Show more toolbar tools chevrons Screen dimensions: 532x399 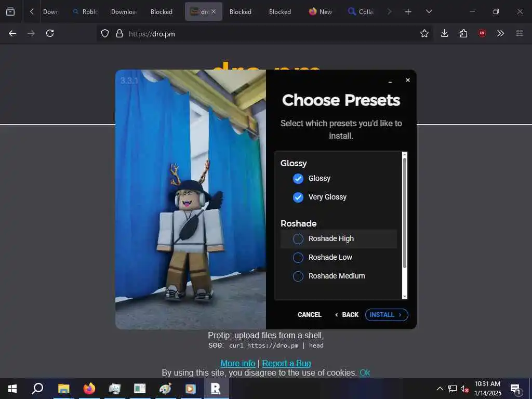pyautogui.click(x=500, y=33)
